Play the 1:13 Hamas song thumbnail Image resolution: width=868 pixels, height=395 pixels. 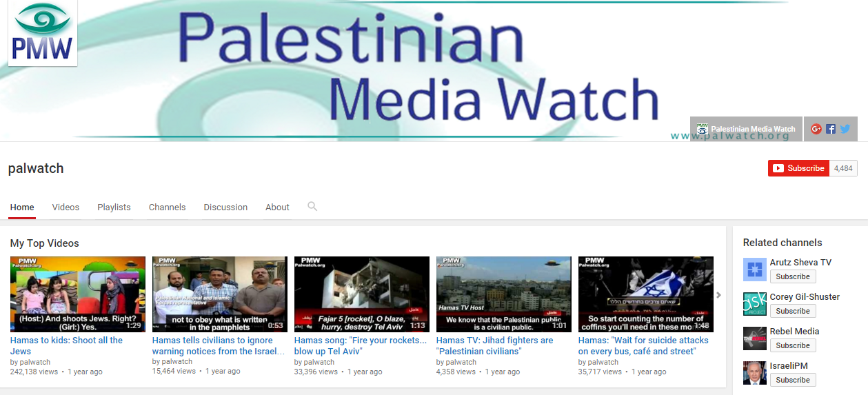pyautogui.click(x=362, y=294)
